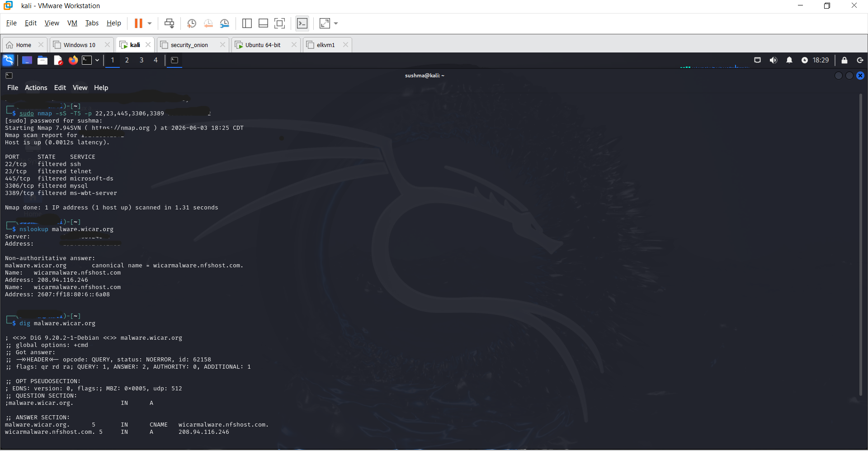
Task: Open terminal View menu
Action: click(80, 88)
